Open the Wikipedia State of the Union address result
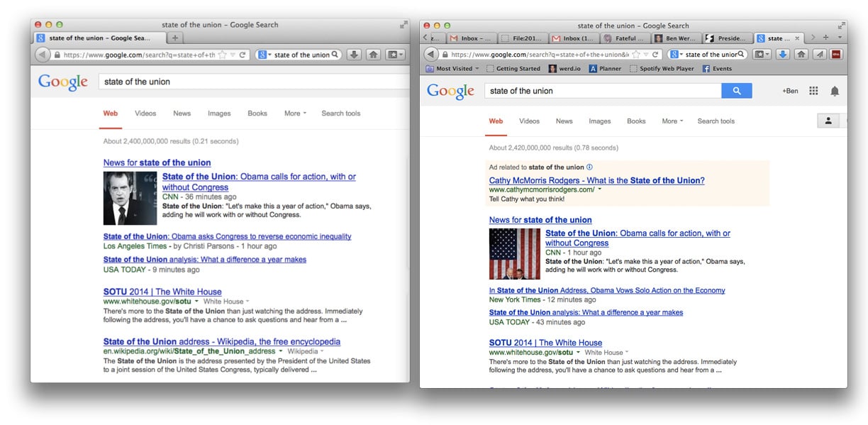The image size is (868, 425). [x=222, y=341]
